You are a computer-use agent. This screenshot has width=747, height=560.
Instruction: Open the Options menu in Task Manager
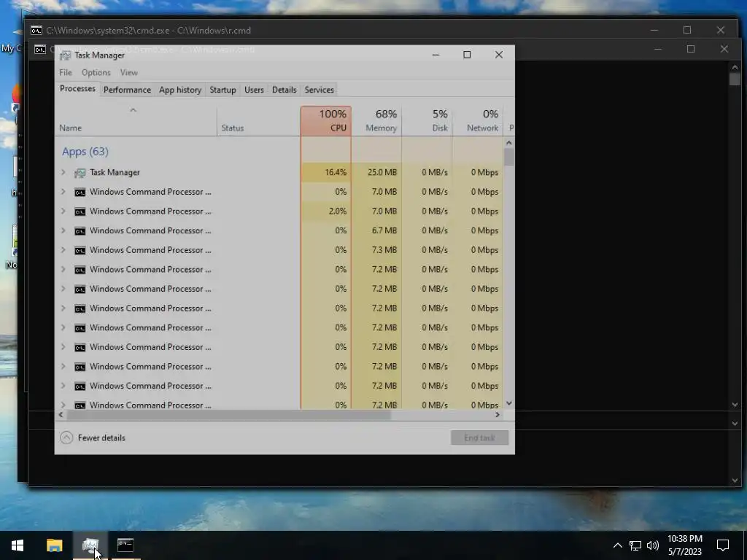(x=96, y=72)
